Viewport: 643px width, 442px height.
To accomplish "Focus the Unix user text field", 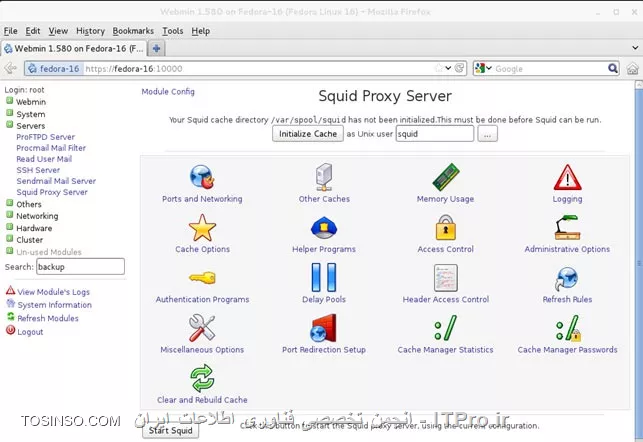I will click(435, 134).
